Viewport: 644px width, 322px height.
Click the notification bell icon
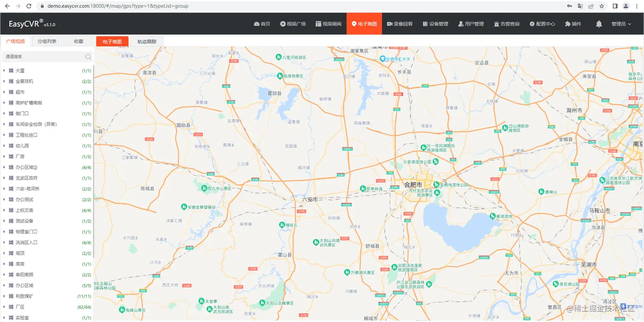point(599,24)
